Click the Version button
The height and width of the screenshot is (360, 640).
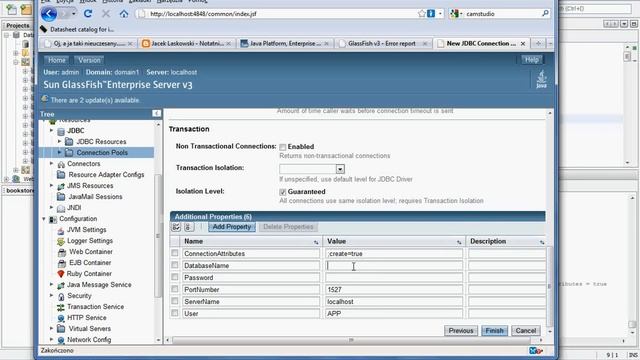tap(89, 60)
